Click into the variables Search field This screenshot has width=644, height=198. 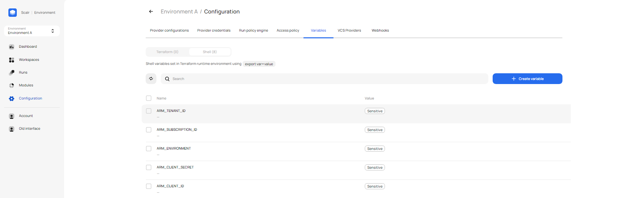pyautogui.click(x=324, y=79)
